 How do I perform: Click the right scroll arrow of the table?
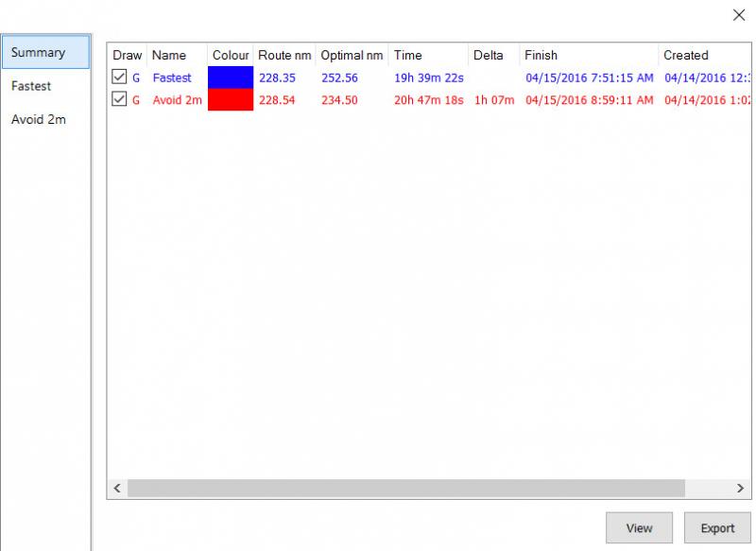click(x=741, y=488)
